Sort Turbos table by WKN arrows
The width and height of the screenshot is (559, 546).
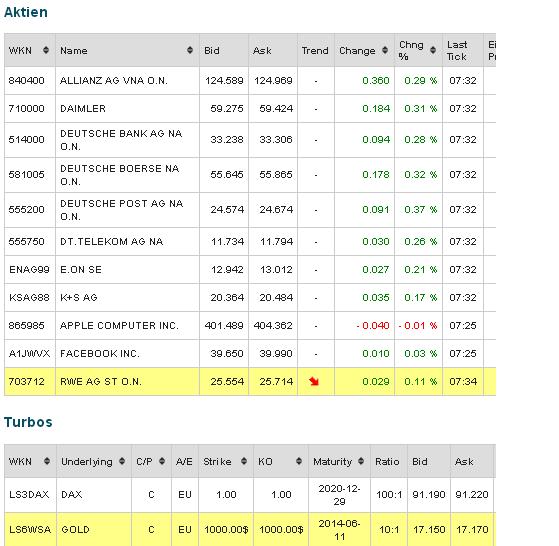pyautogui.click(x=47, y=461)
